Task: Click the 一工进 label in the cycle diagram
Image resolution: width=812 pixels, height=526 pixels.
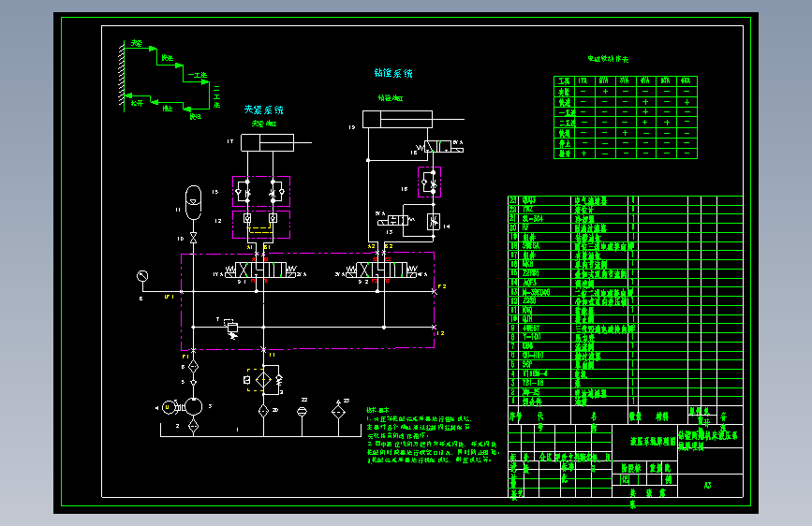Action: pyautogui.click(x=198, y=75)
